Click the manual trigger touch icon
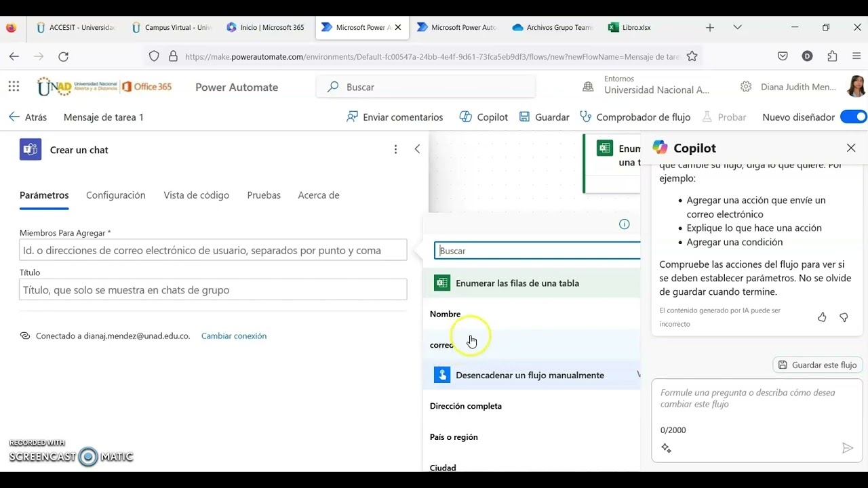The image size is (868, 488). click(442, 375)
